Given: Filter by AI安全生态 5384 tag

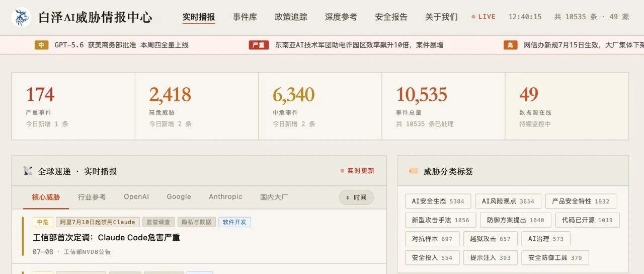Looking at the screenshot, I should point(438,201).
